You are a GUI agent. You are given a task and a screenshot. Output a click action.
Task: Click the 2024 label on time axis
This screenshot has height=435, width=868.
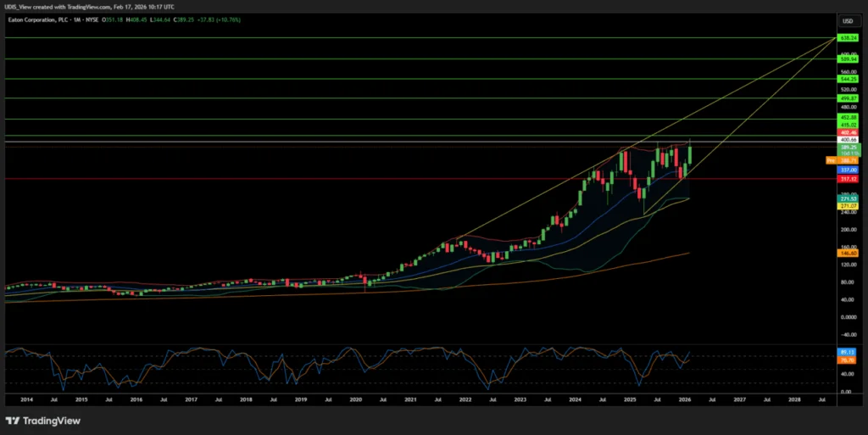pyautogui.click(x=576, y=399)
